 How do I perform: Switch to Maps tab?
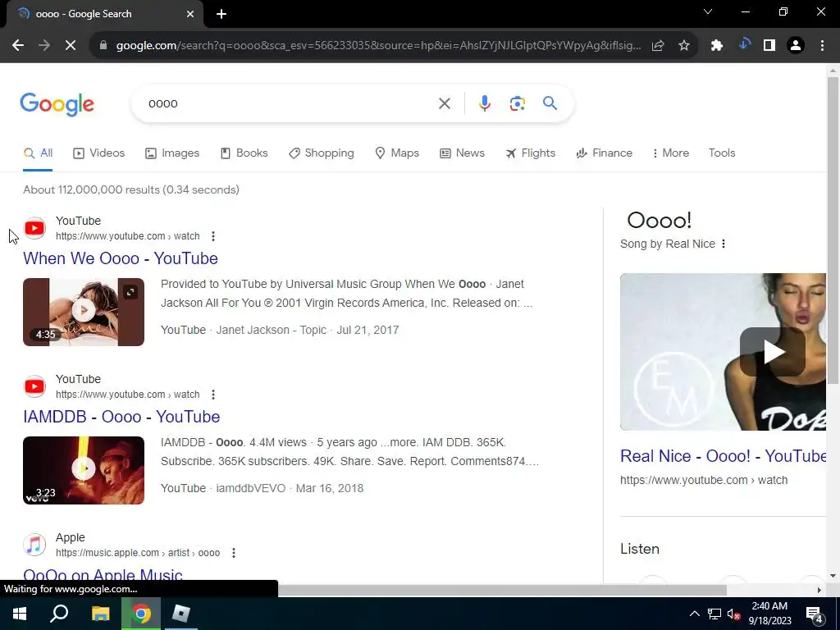397,153
